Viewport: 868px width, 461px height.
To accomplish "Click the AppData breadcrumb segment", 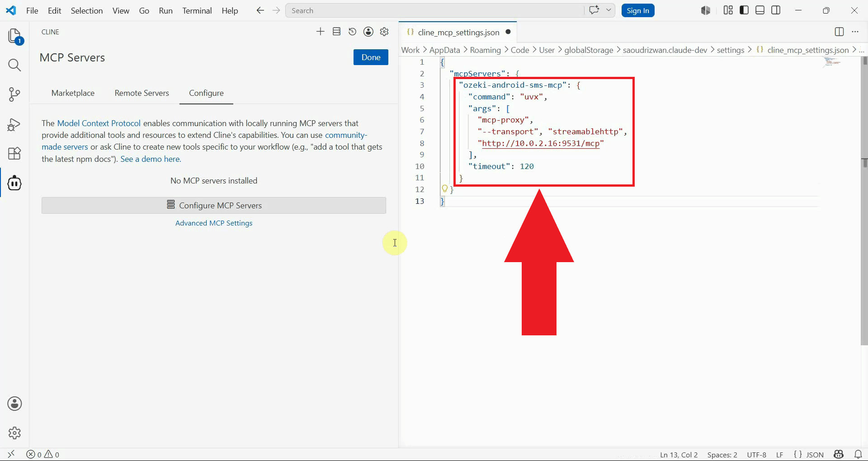I will (x=444, y=50).
